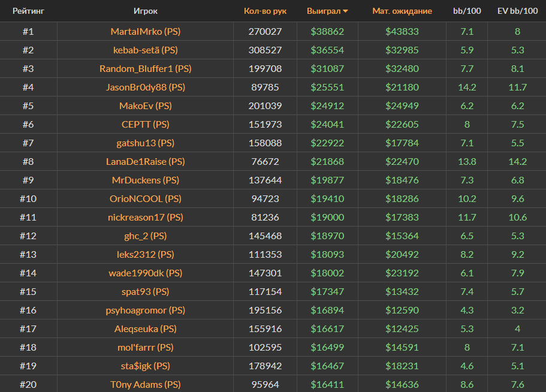546x392 pixels.
Task: Select player Random_Bluffer1 (PS)
Action: pyautogui.click(x=146, y=68)
